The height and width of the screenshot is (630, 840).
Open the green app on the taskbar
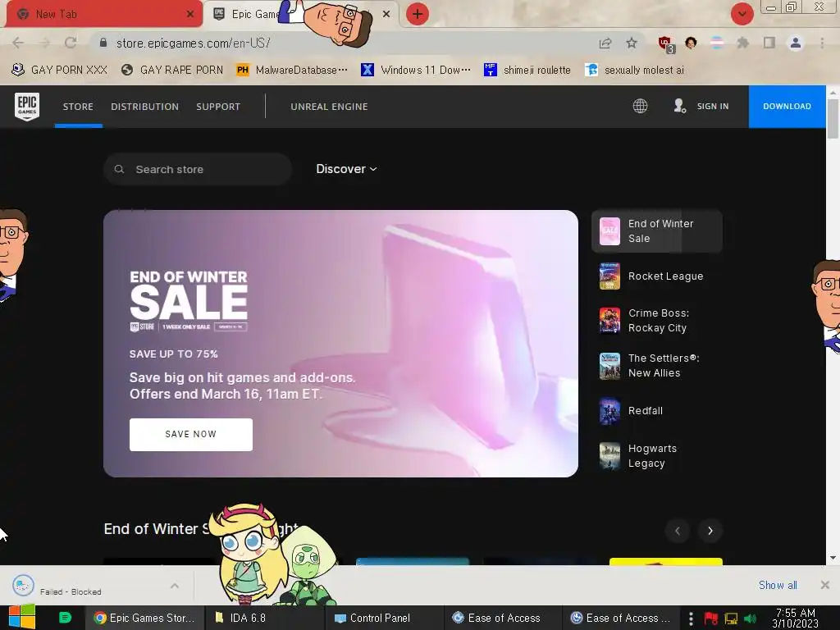(x=65, y=618)
